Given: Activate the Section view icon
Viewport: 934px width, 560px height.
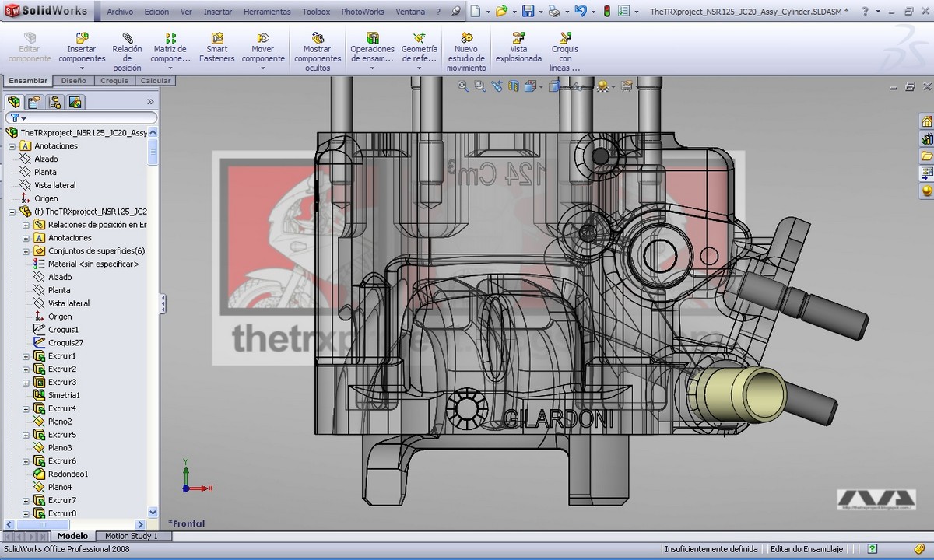Looking at the screenshot, I should tap(515, 86).
